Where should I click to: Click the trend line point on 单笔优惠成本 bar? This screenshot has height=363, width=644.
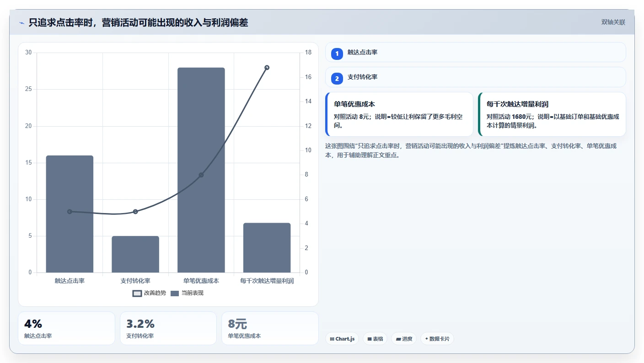201,175
